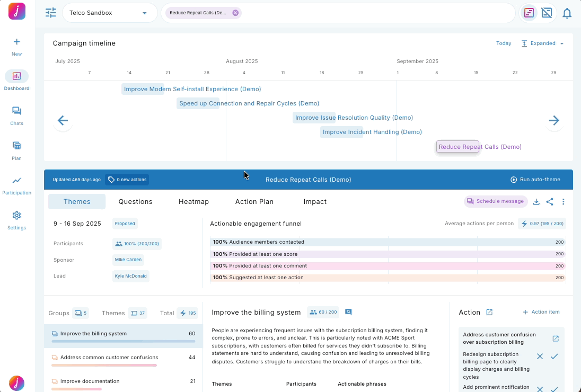This screenshot has height=392, width=581.
Task: Toggle the hidden chat view button
Action: tap(547, 13)
